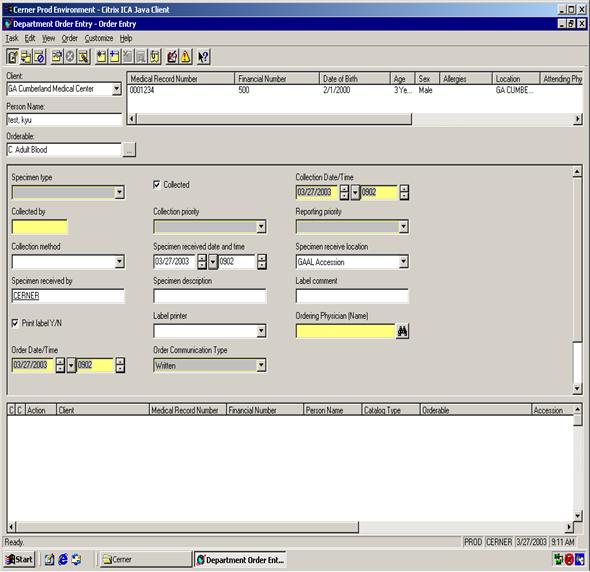
Task: Click the blue-orange quick launch icon beside Internet Explorer
Action: click(x=76, y=560)
